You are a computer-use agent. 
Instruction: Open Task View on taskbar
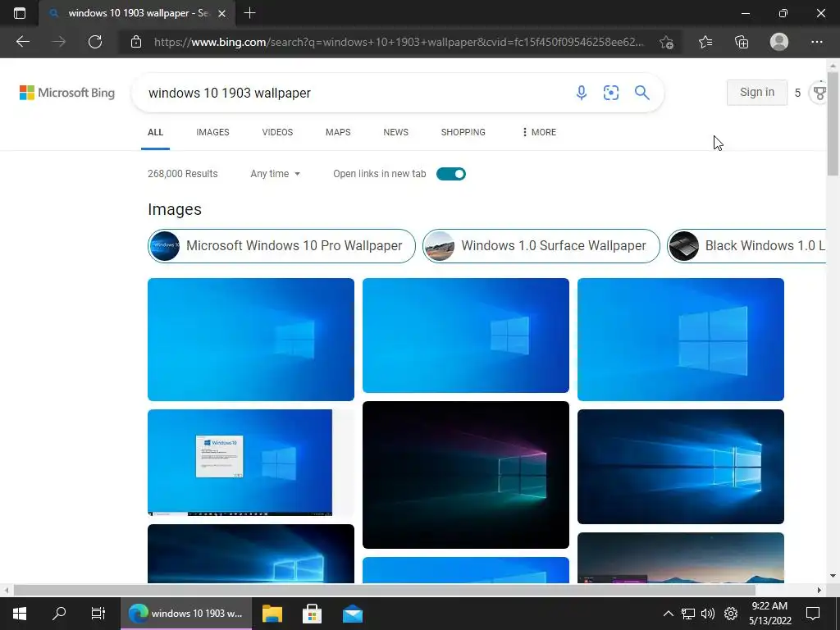point(98,614)
